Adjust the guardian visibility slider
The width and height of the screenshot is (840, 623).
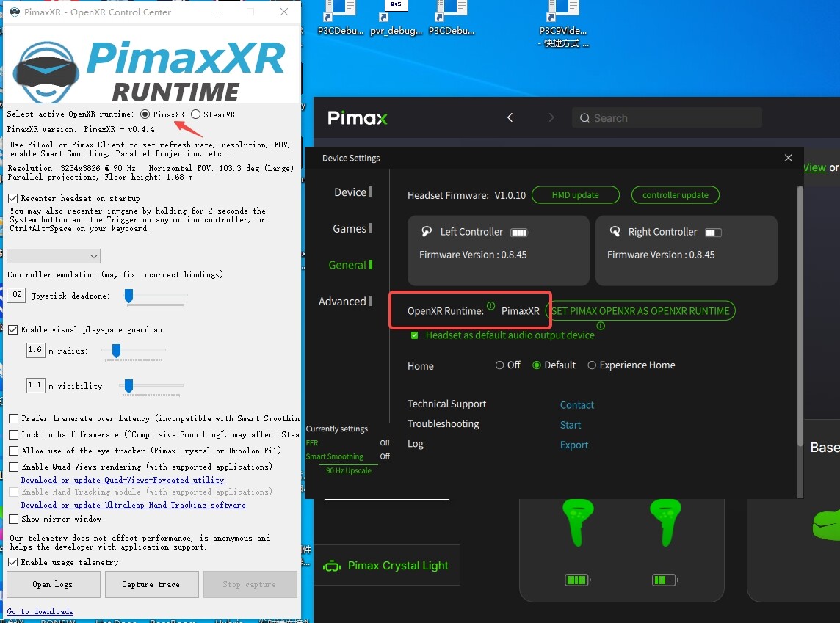(x=128, y=385)
